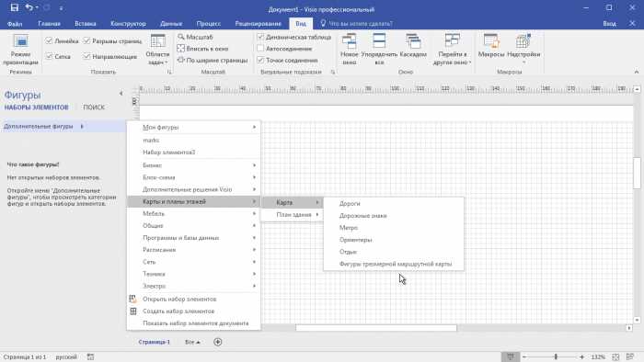Click the lightbulb tell-me icon
Viewport: 644px width, 362px height.
click(x=323, y=23)
